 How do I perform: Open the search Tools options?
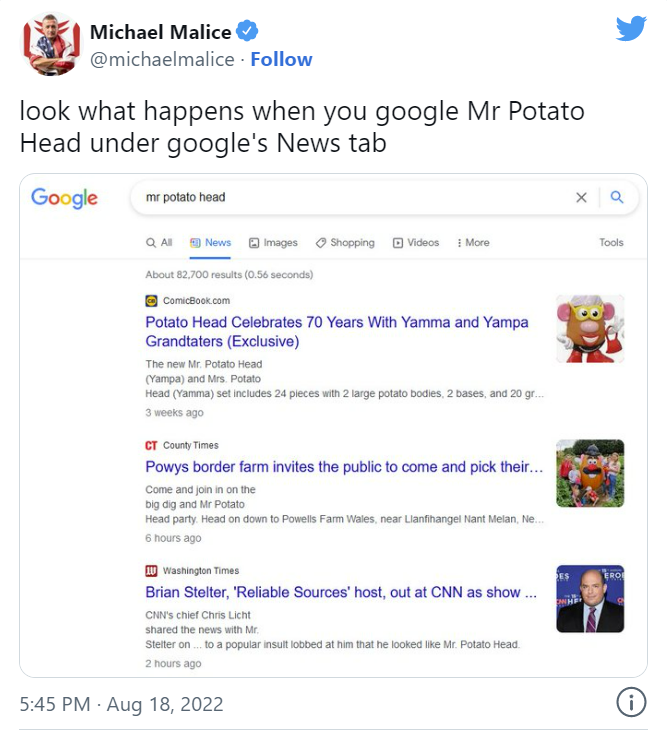coord(611,243)
